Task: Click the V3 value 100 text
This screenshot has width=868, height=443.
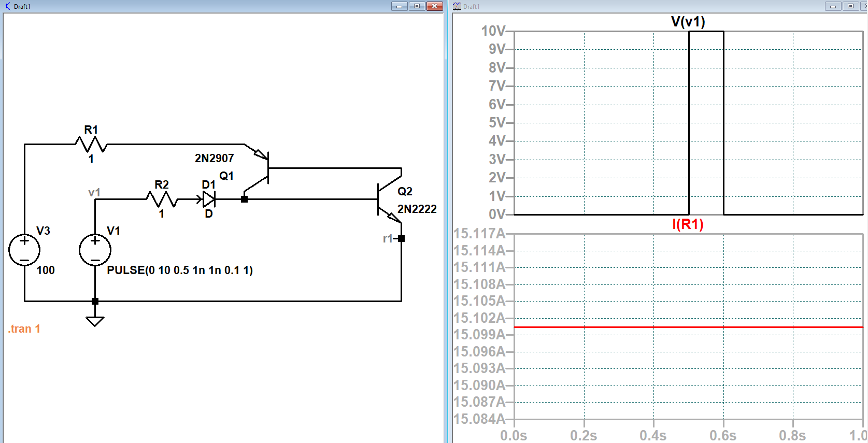Action: [46, 270]
